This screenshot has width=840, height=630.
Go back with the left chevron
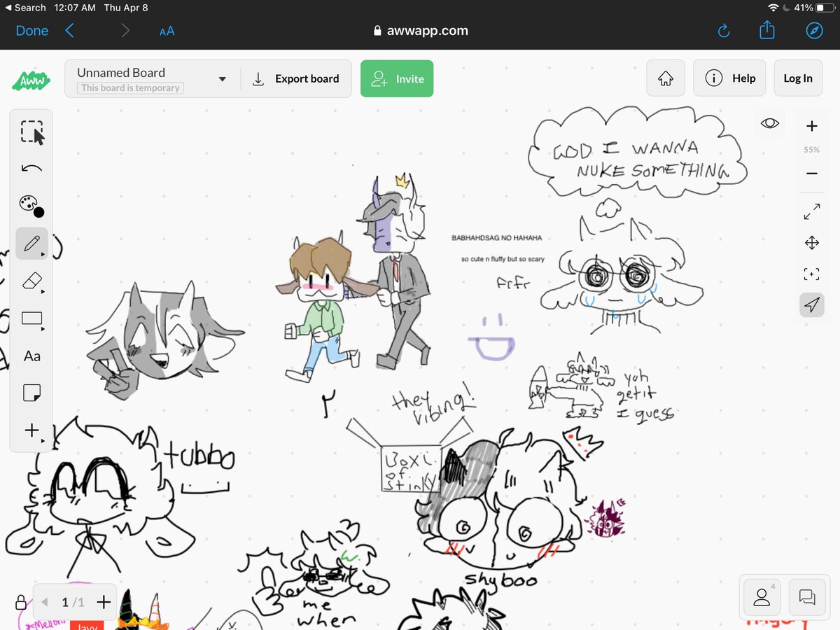point(69,31)
